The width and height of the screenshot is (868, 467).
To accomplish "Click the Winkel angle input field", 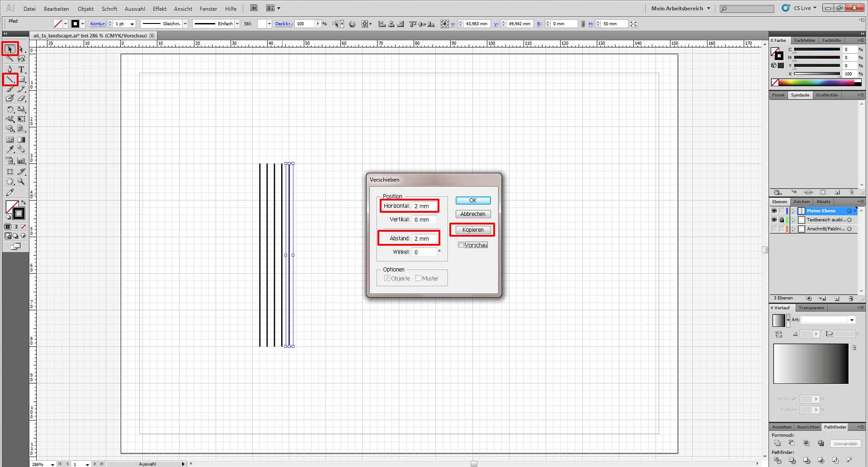I will coord(425,252).
